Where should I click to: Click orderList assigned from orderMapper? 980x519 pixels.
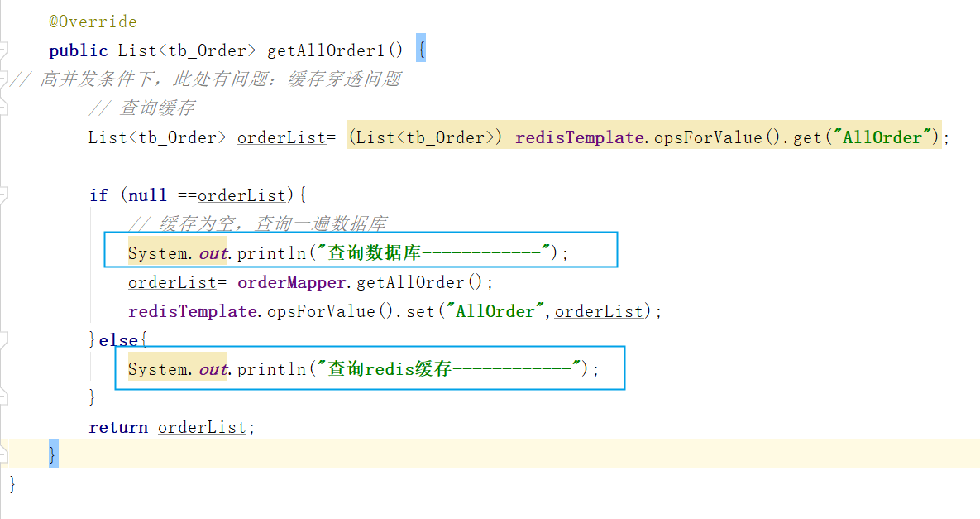pyautogui.click(x=173, y=282)
